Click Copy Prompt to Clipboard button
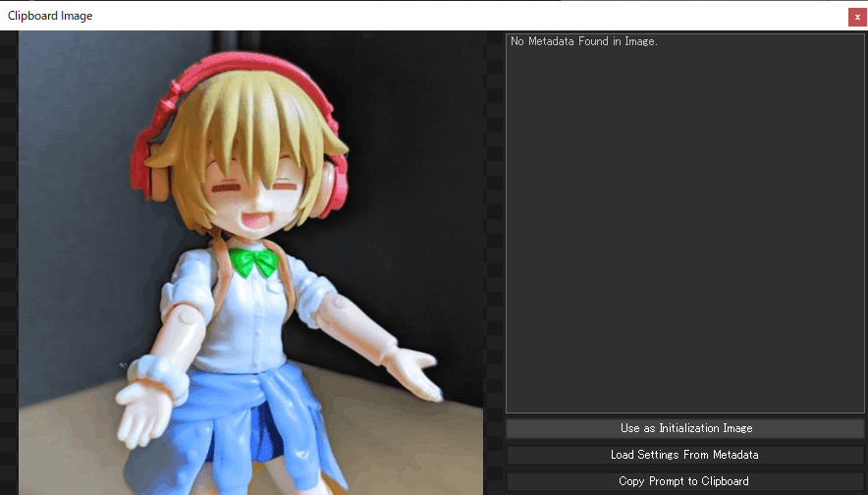Image resolution: width=868 pixels, height=495 pixels. (x=685, y=481)
